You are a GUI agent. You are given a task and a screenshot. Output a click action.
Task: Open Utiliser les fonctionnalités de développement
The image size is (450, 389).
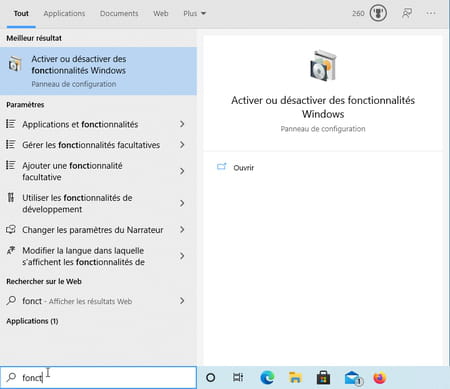[x=98, y=203]
